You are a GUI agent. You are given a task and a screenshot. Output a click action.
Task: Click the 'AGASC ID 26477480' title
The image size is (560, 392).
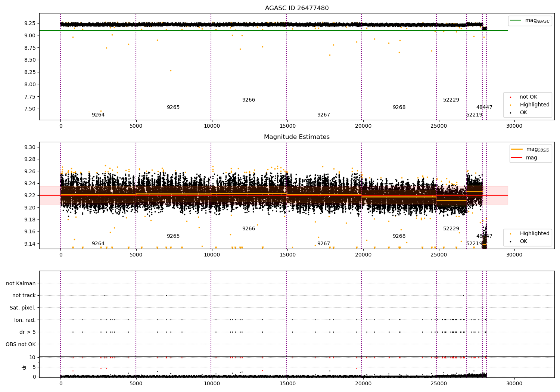[297, 8]
